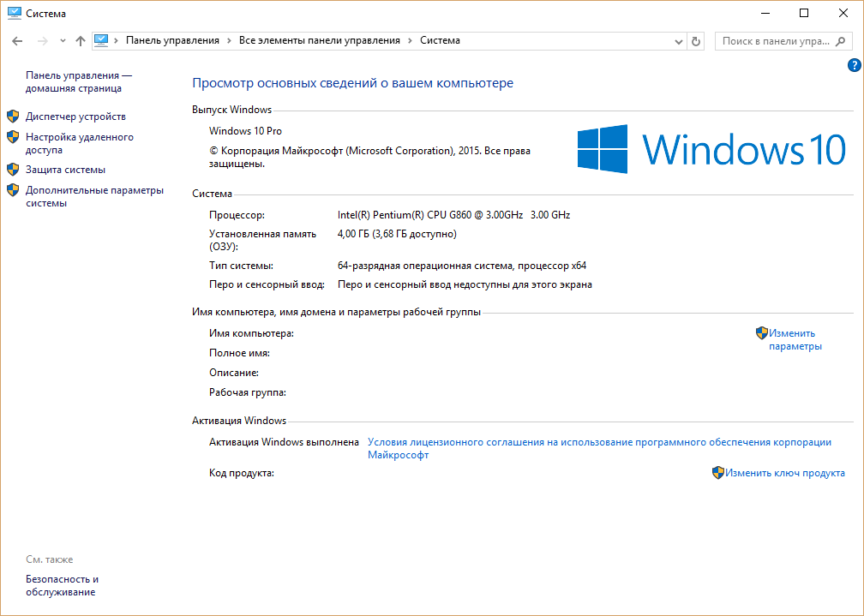Open recent locations dropdown chevron

pos(63,41)
